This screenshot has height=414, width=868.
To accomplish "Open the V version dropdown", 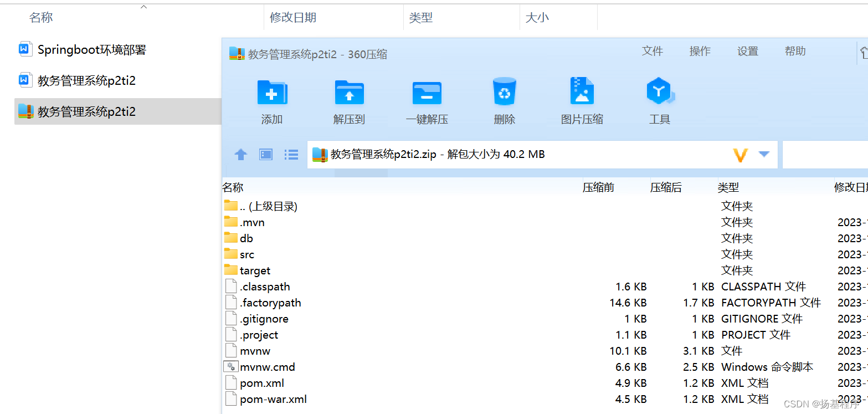I will 741,155.
